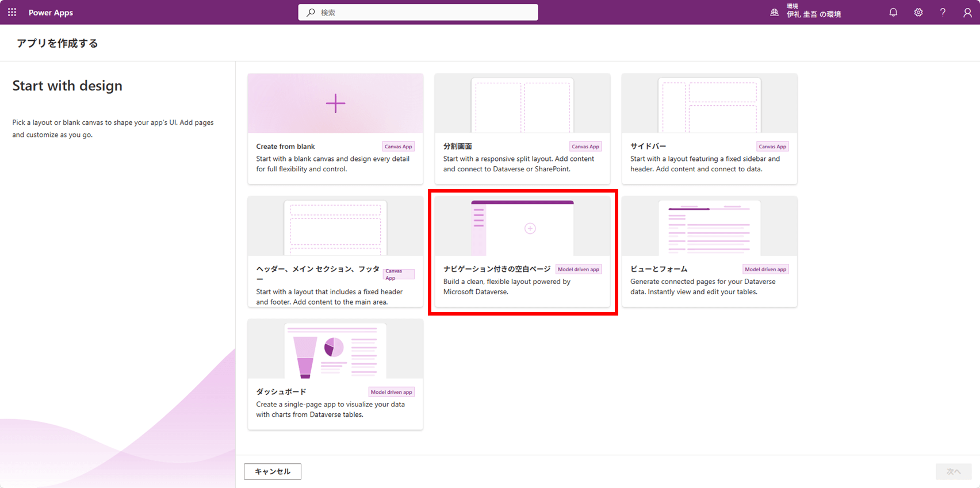
Task: Click 'Start with a blank canvas' description
Action: click(333, 164)
